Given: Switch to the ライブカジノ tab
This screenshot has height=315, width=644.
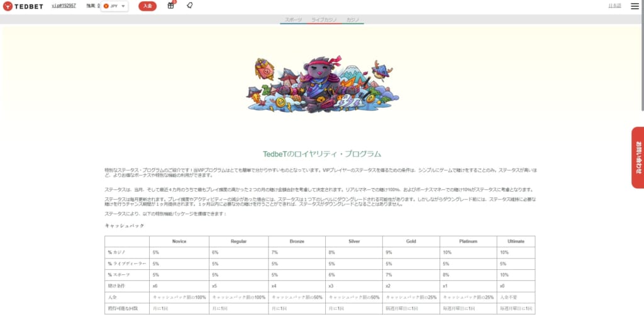Looking at the screenshot, I should (324, 19).
